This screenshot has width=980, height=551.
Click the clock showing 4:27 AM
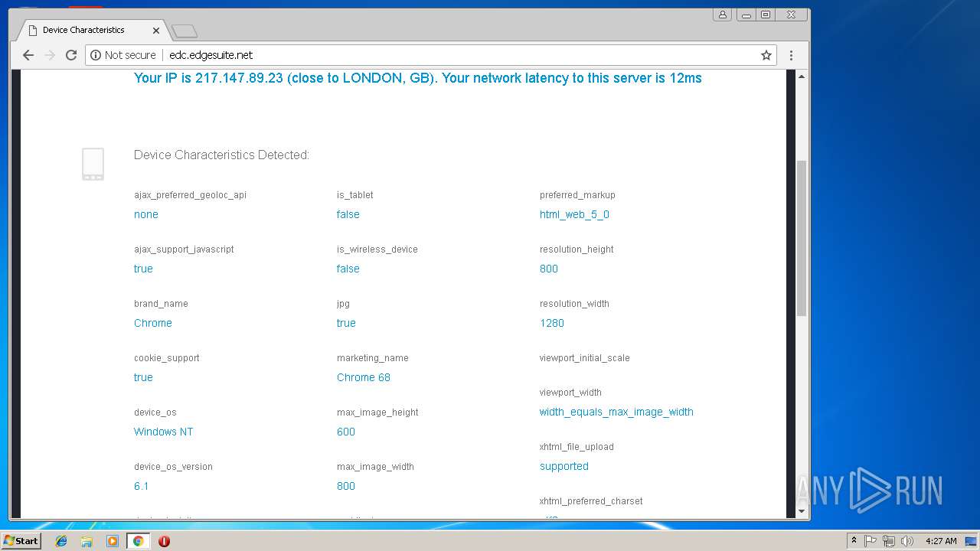coord(941,541)
